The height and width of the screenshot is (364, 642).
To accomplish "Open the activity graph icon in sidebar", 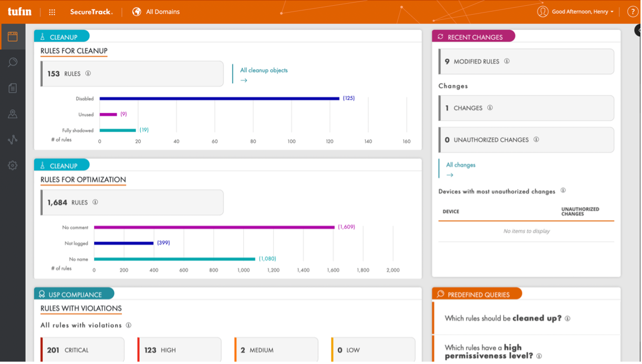I will [13, 140].
